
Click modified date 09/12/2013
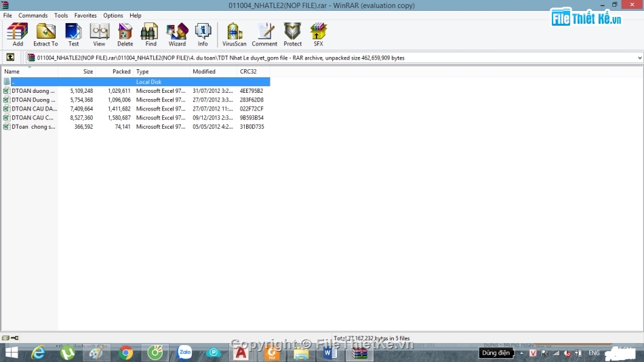(213, 117)
